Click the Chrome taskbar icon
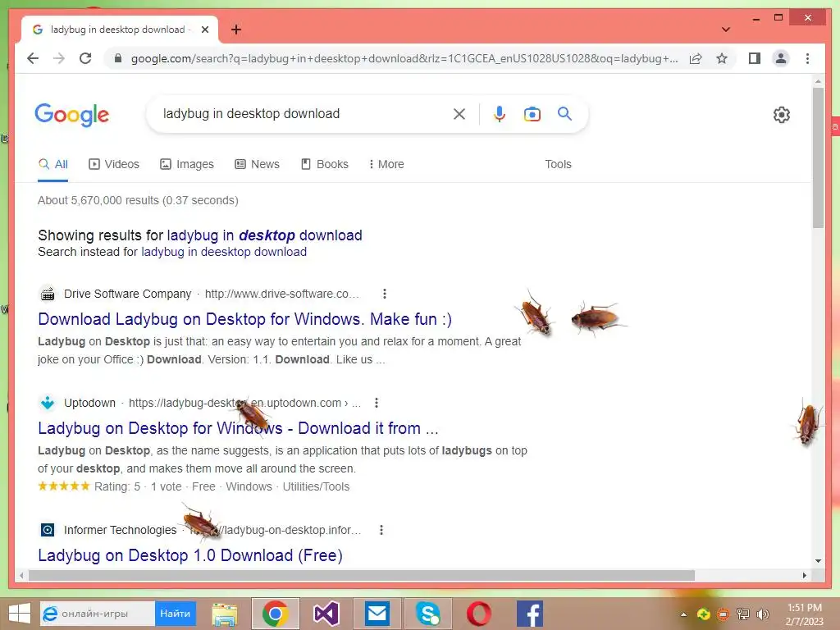Image resolution: width=840 pixels, height=630 pixels. pyautogui.click(x=276, y=614)
